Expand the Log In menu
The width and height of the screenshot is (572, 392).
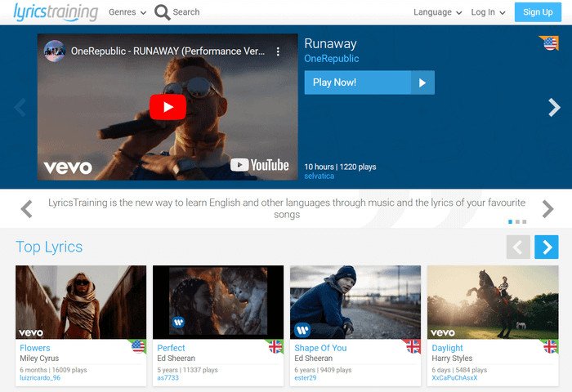click(x=488, y=12)
